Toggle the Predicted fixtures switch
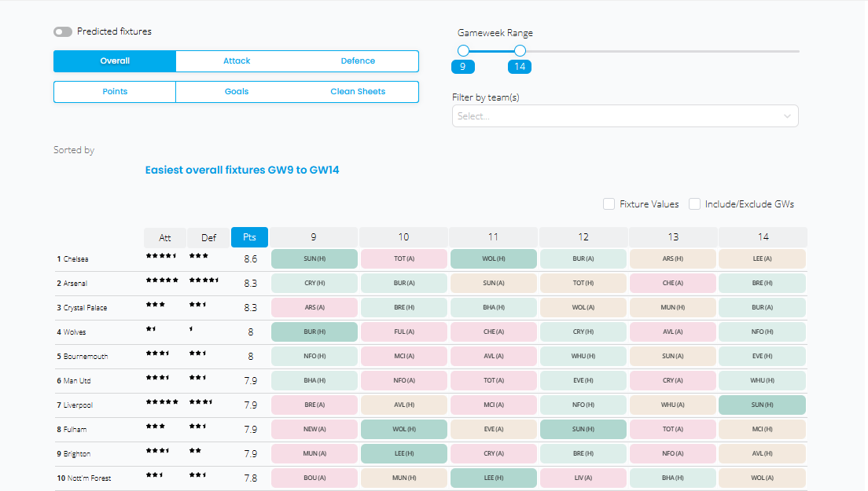This screenshot has height=491, width=868. click(x=63, y=32)
